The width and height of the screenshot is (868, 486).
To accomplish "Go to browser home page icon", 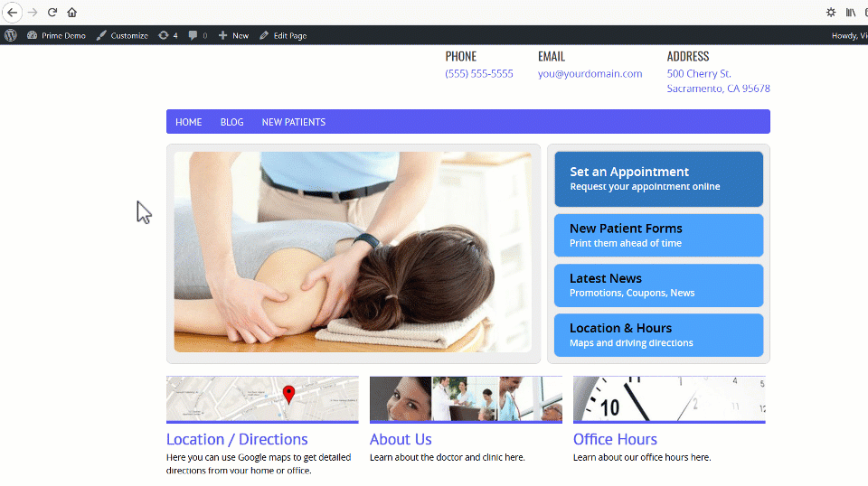I will [x=72, y=12].
